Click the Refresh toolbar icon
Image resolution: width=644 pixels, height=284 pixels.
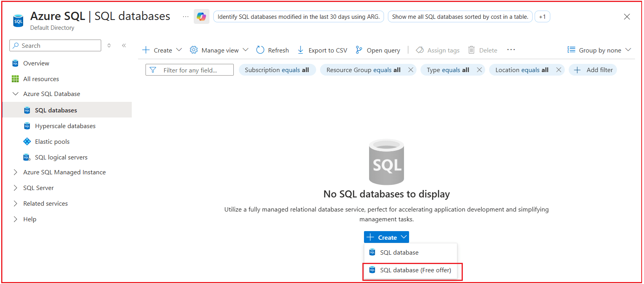(x=260, y=50)
